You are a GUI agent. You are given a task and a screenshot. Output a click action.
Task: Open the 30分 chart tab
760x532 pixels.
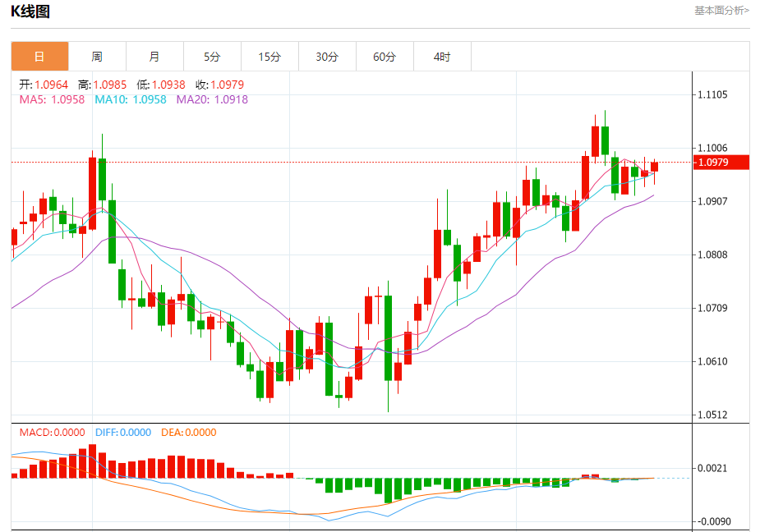tap(327, 57)
